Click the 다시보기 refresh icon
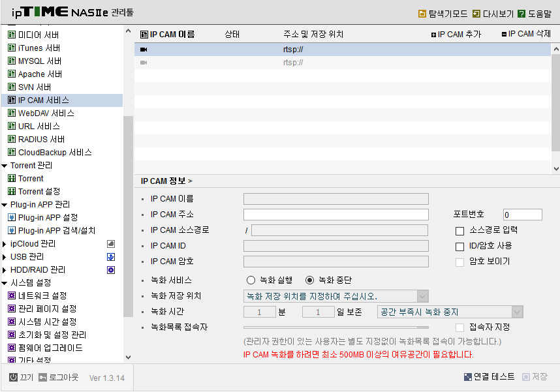The image size is (560, 392). (x=476, y=14)
